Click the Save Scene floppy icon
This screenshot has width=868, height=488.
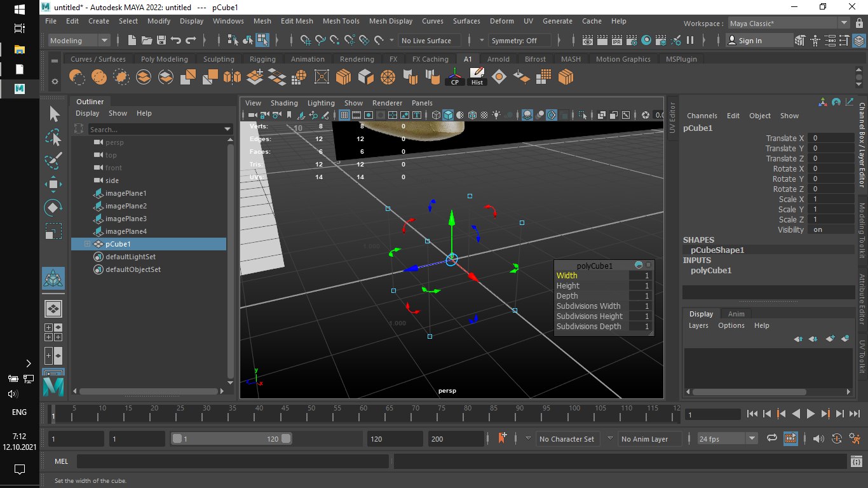[x=161, y=40]
